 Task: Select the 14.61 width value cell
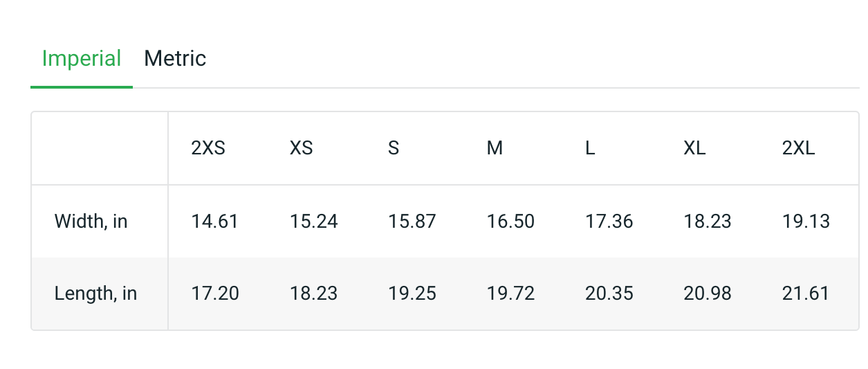coord(214,222)
